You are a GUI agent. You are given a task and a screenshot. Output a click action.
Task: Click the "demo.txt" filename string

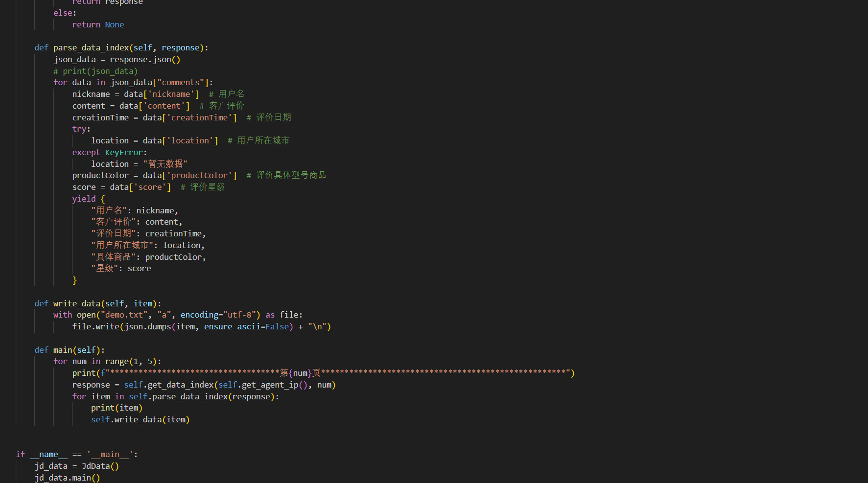coord(124,315)
